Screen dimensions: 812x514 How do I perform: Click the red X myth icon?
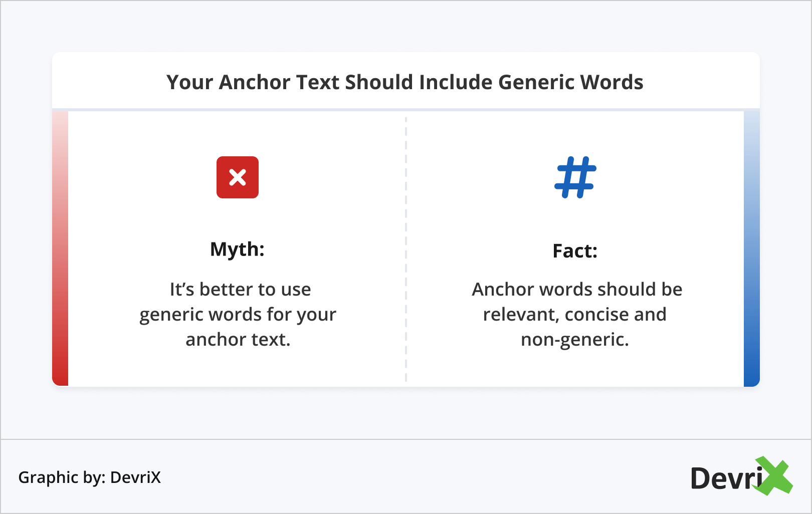click(237, 177)
